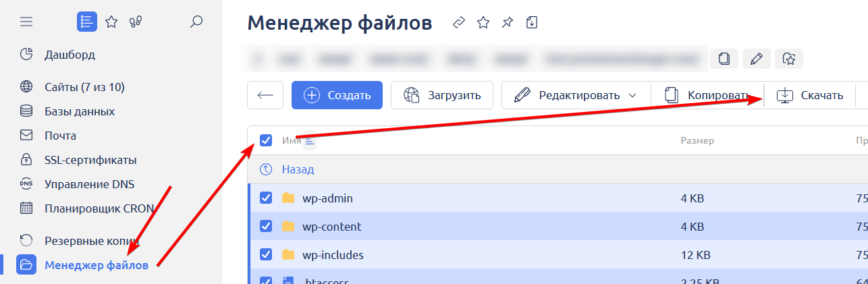
Task: Copy the current path with copy icon
Action: [x=724, y=59]
